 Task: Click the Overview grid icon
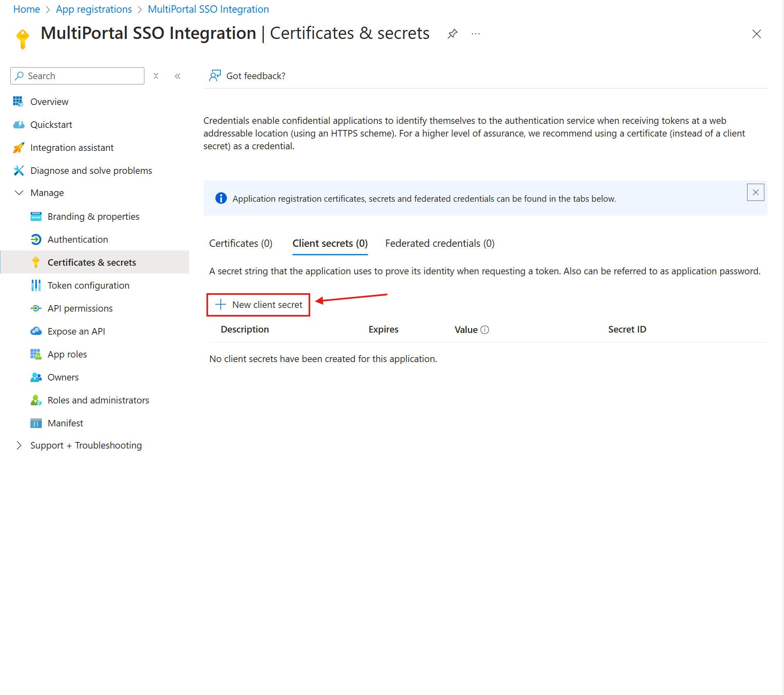[x=18, y=101]
